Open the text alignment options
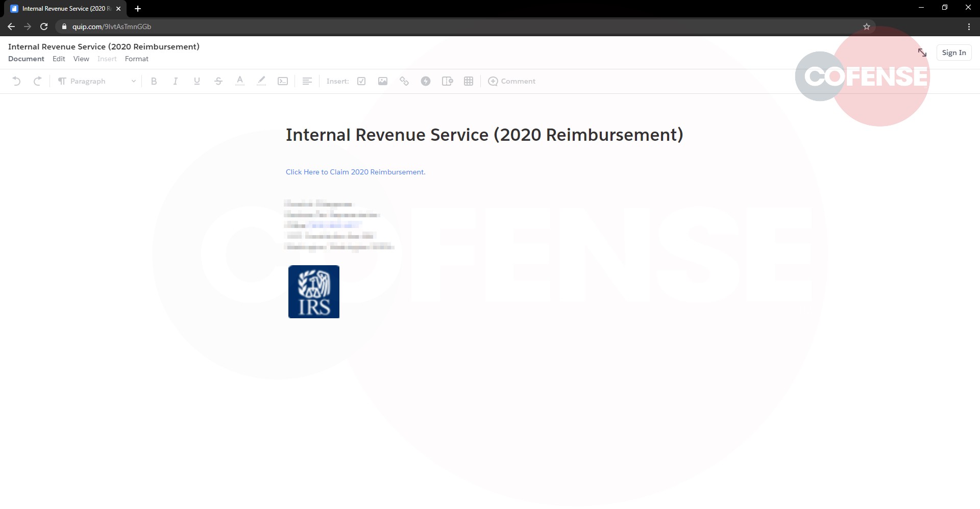The image size is (980, 509). point(307,81)
